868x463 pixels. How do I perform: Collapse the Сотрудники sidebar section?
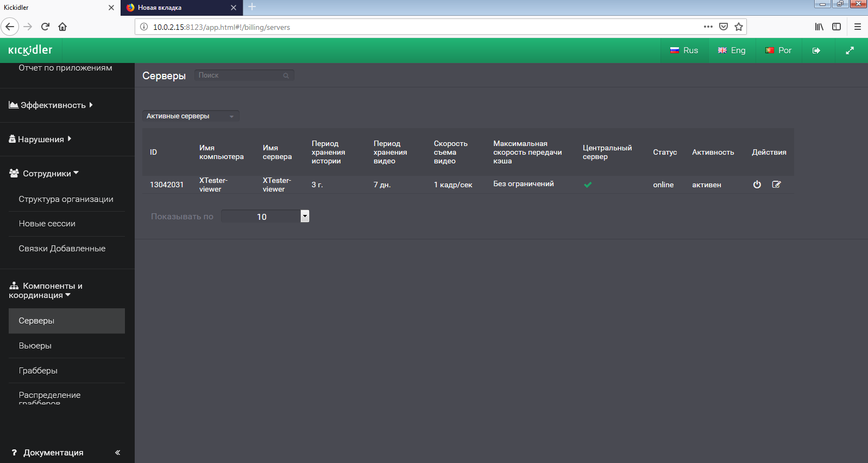pyautogui.click(x=44, y=174)
